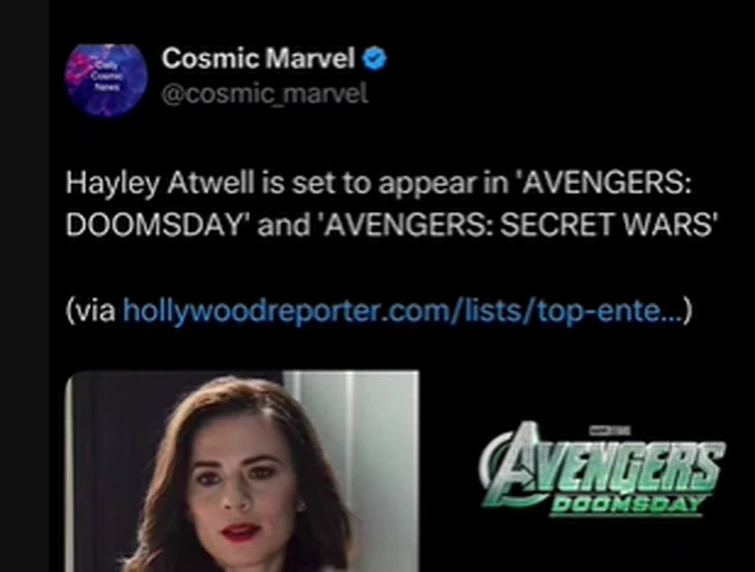
Task: Click the blue verified badge
Action: coord(374,59)
